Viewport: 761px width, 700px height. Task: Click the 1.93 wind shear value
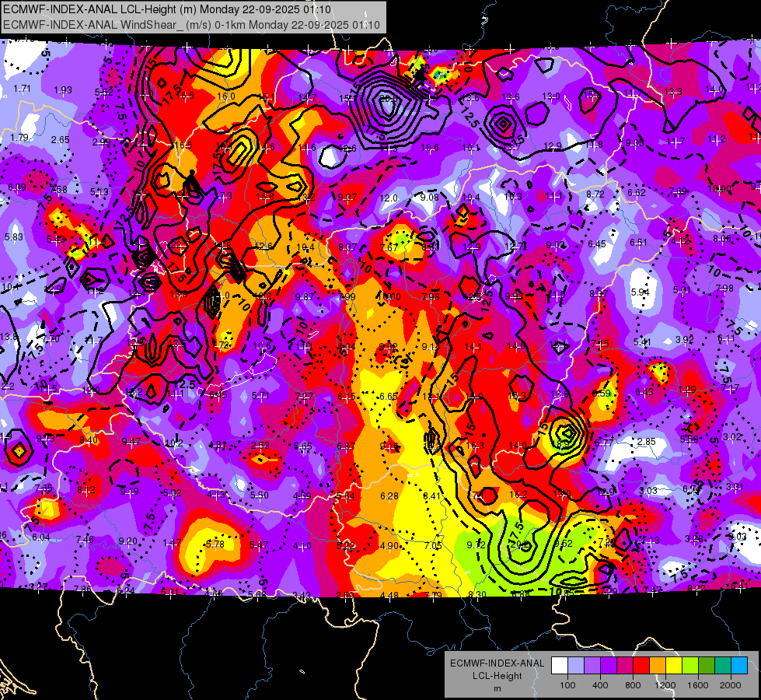point(63,90)
